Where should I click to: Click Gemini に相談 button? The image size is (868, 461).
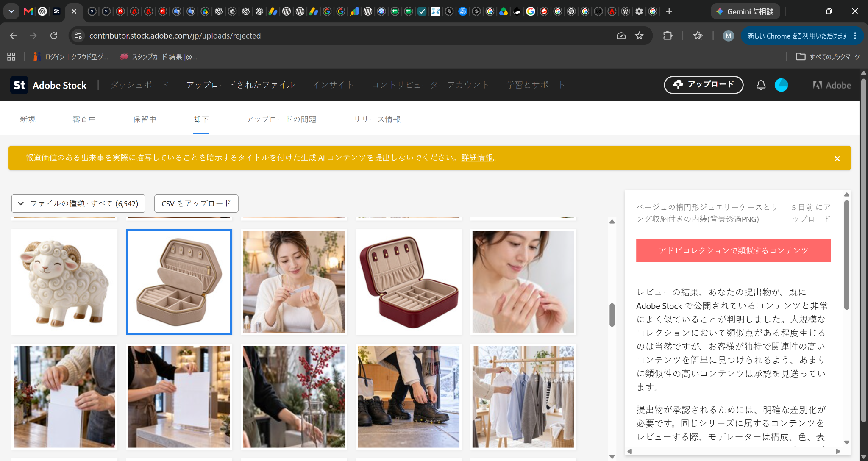point(745,11)
